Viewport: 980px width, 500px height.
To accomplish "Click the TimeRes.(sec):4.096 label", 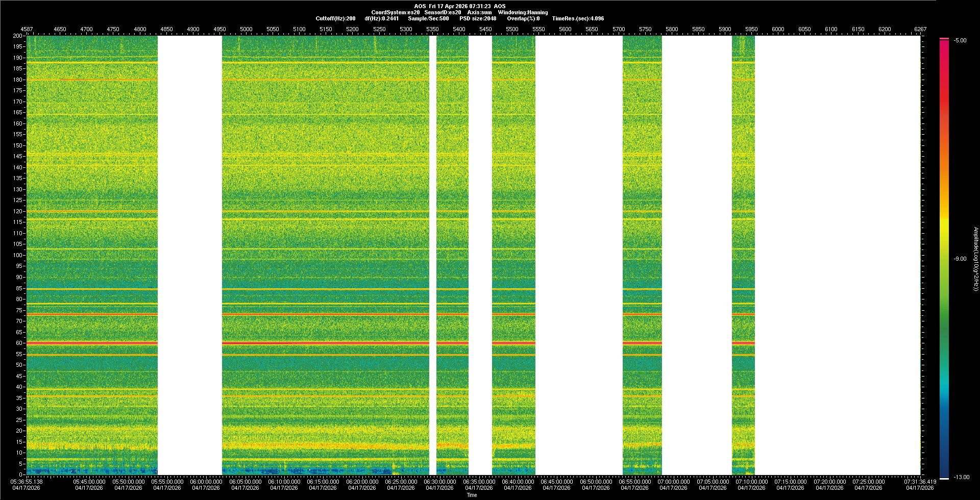I will click(x=578, y=18).
